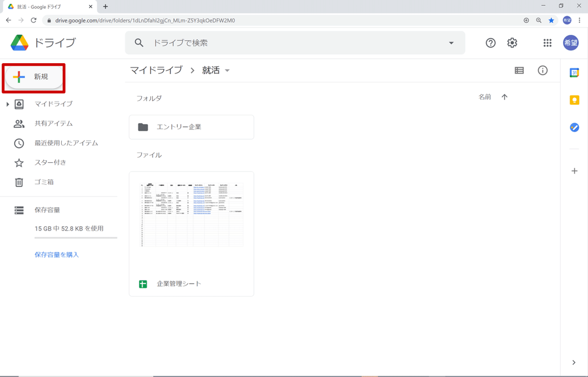
Task: Collapse the side panel with the bottom arrow
Action: [x=574, y=362]
